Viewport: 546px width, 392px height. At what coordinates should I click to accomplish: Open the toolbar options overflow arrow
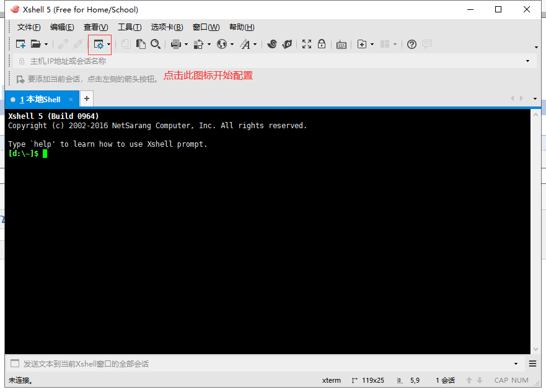point(536,47)
